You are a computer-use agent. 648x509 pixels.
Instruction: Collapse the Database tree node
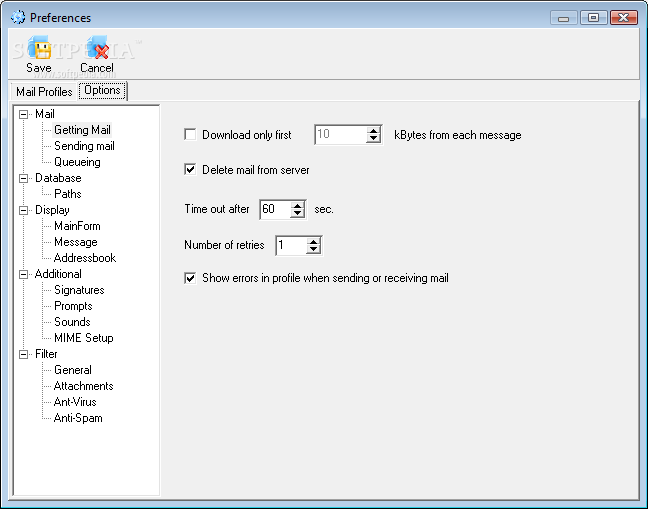pos(24,178)
